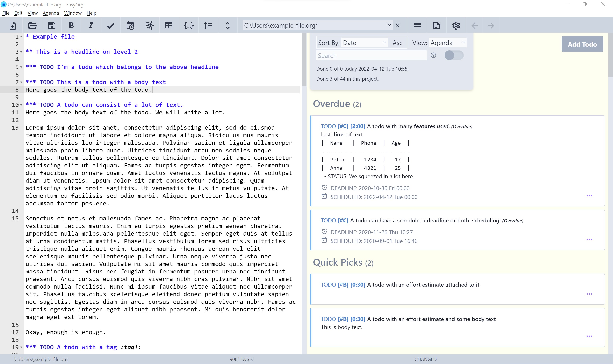Collapse the tag todo fold on line 19
This screenshot has width=613, height=364.
21,347
